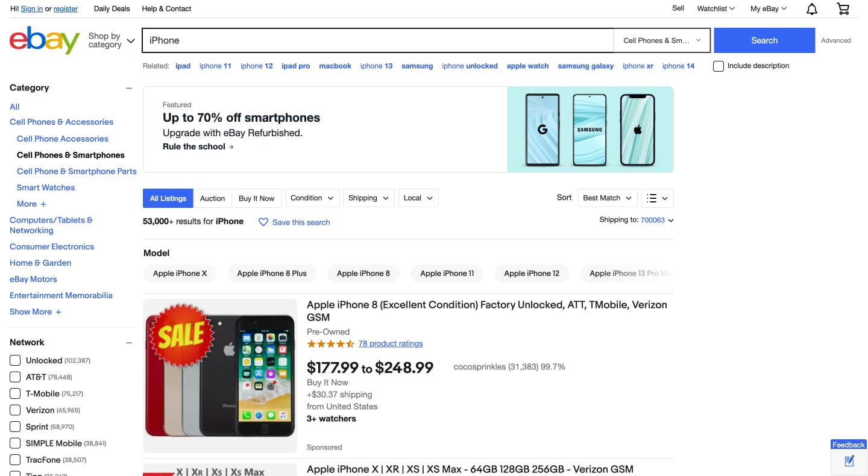Image resolution: width=868 pixels, height=476 pixels.
Task: Click the eBay logo
Action: pos(45,40)
